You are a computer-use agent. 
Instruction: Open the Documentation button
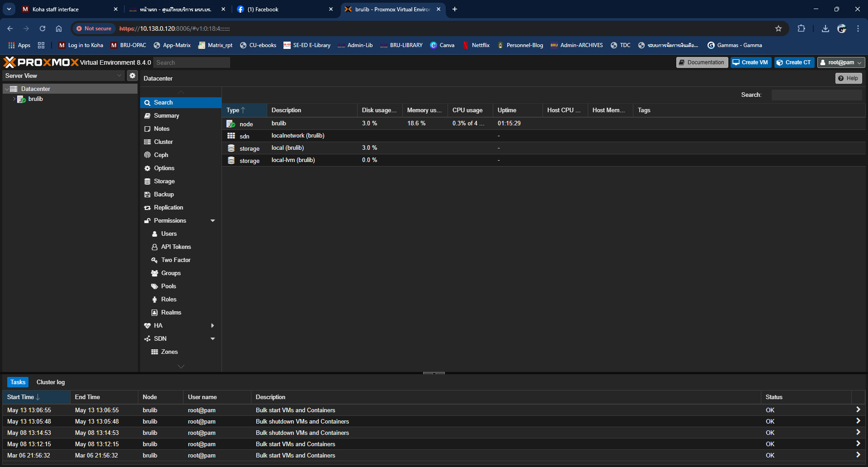(702, 62)
